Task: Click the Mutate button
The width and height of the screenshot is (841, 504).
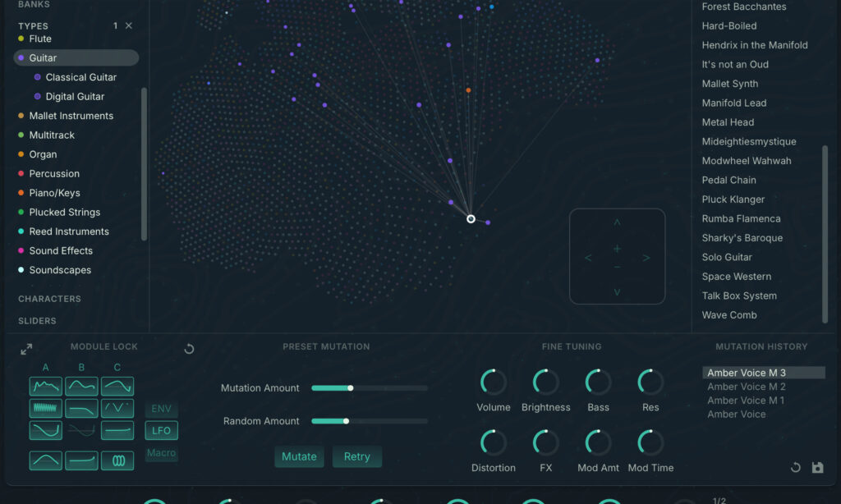Action: tap(299, 457)
